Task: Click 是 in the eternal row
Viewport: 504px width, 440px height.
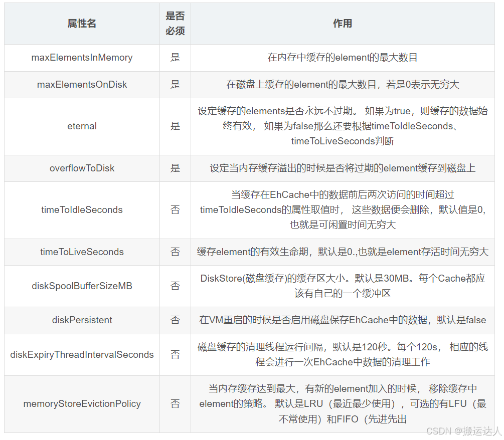Action: pos(175,126)
